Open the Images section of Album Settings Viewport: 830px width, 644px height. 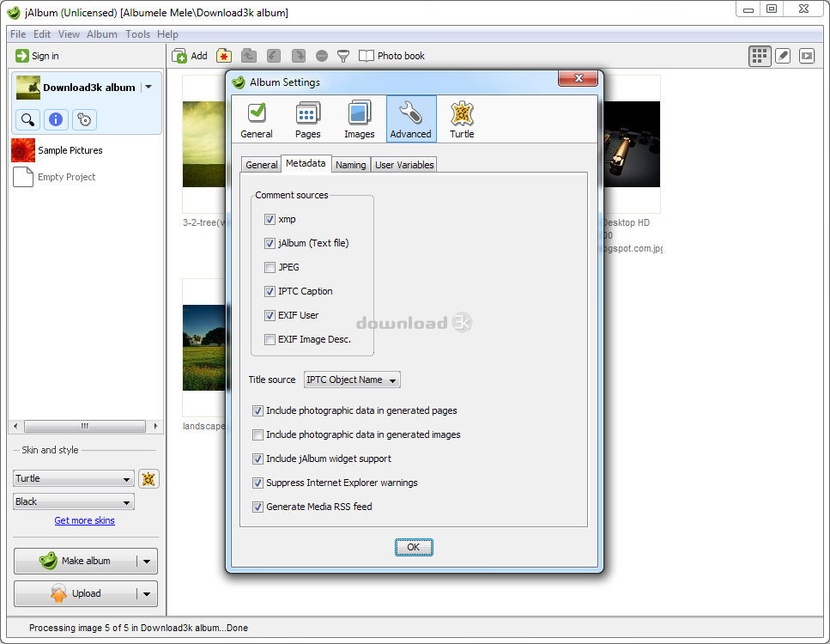coord(359,118)
